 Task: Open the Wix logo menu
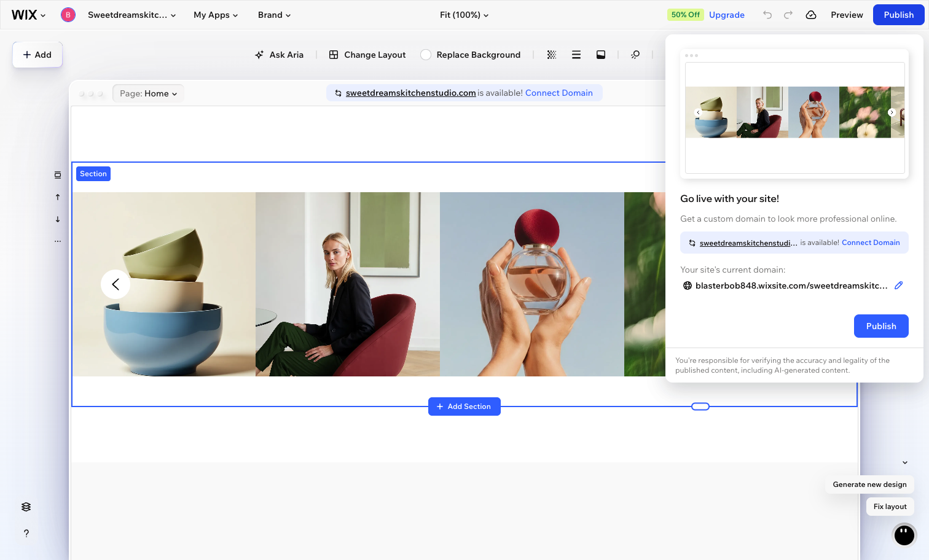point(28,15)
